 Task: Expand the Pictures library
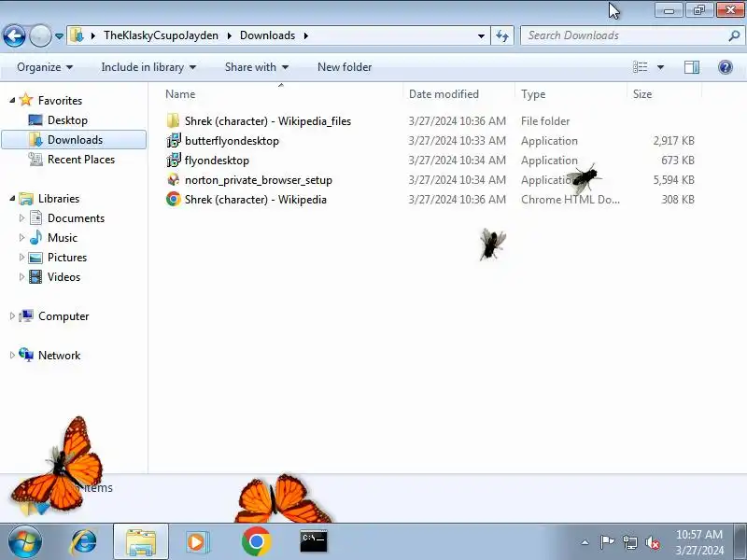pos(21,258)
